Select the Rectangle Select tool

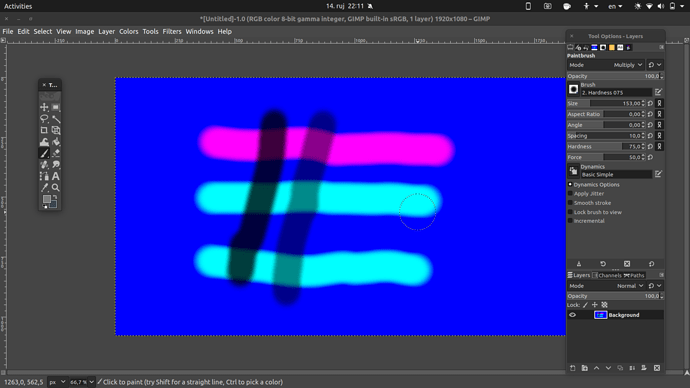click(x=56, y=107)
